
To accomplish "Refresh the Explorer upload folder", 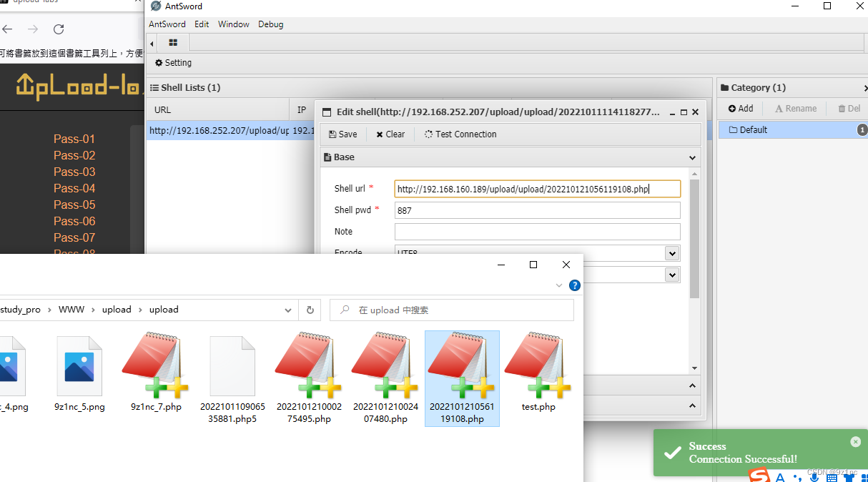I will (x=310, y=310).
